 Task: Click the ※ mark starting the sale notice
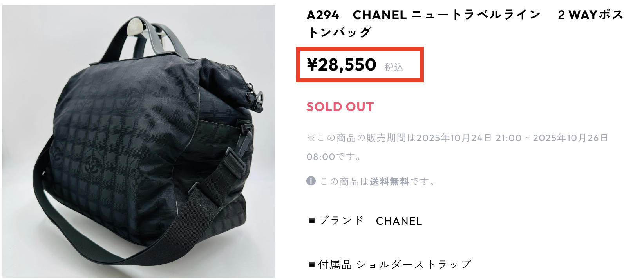311,138
